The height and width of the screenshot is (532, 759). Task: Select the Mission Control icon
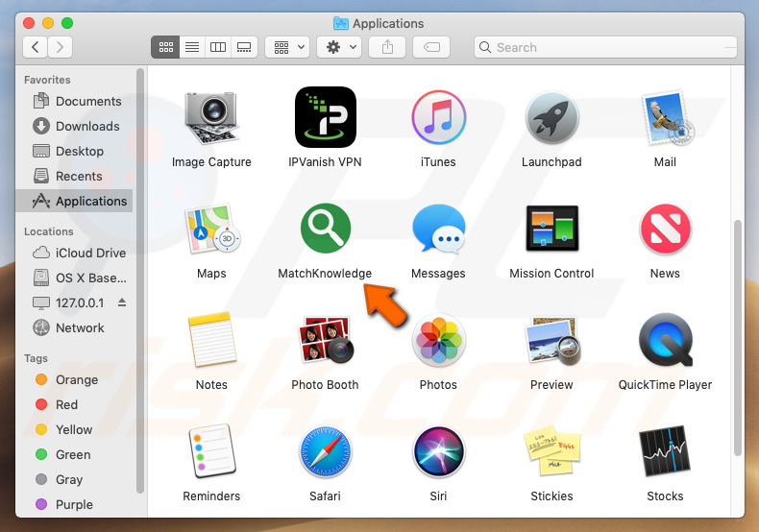pyautogui.click(x=551, y=229)
